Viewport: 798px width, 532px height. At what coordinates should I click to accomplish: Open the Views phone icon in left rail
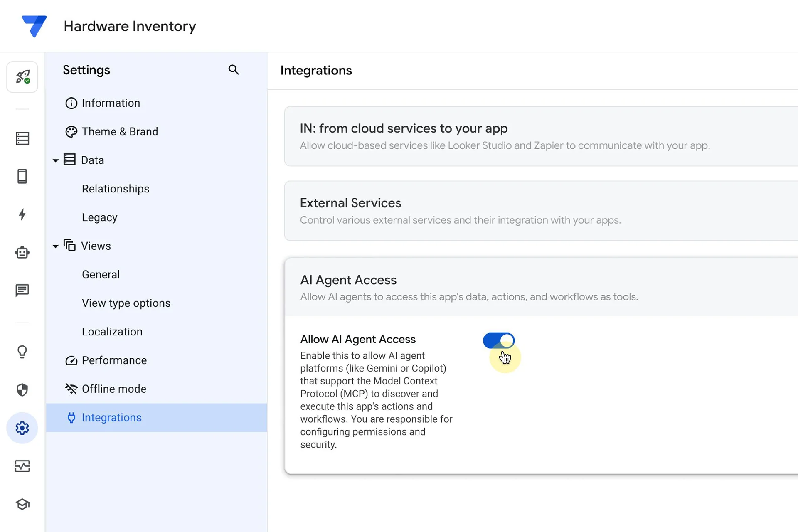pos(22,176)
